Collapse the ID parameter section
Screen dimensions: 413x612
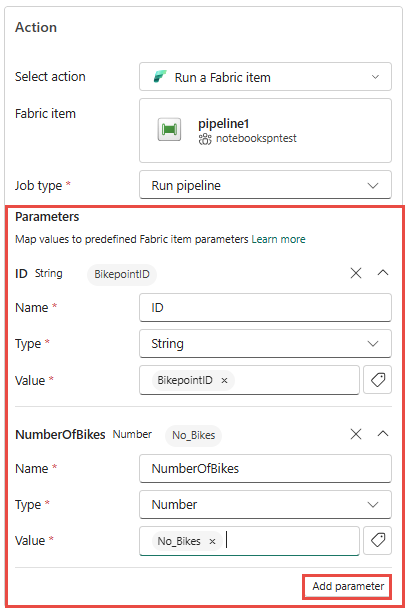[383, 273]
